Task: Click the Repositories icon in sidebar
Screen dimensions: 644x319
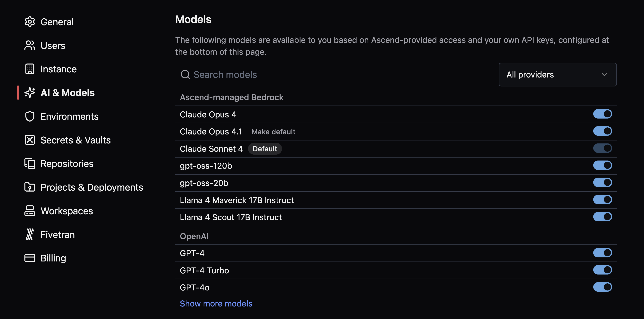Action: (30, 164)
